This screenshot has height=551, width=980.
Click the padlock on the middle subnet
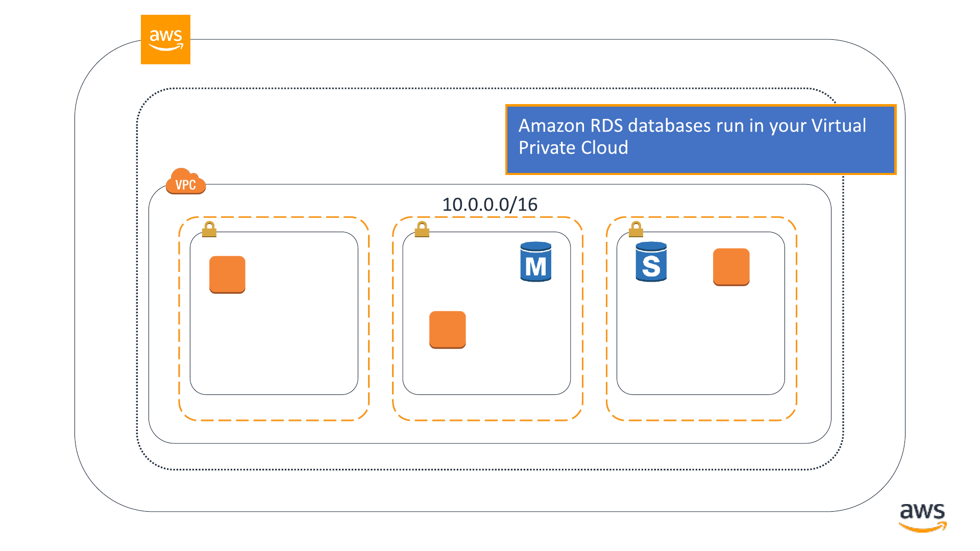pyautogui.click(x=422, y=229)
